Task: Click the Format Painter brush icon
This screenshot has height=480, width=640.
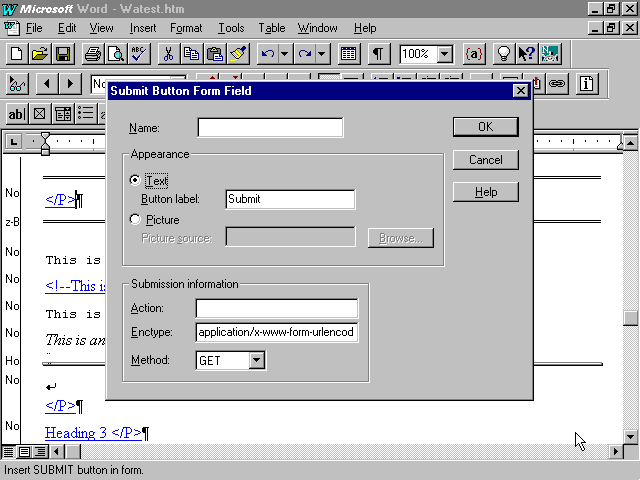Action: coord(237,54)
